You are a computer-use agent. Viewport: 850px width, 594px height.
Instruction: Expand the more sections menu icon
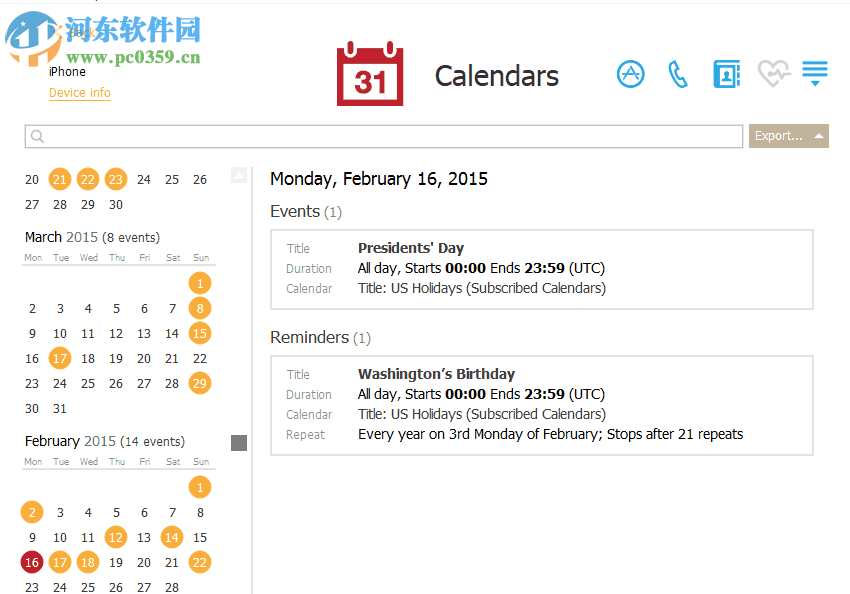[x=815, y=74]
